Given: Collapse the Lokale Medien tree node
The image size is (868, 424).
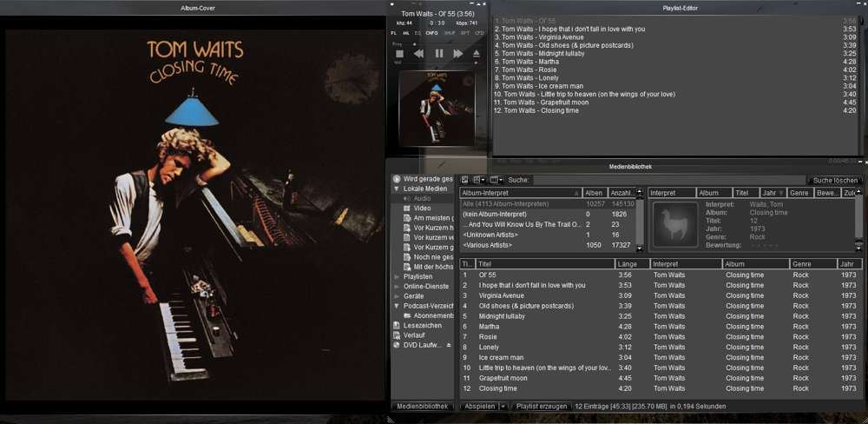Looking at the screenshot, I should (397, 189).
